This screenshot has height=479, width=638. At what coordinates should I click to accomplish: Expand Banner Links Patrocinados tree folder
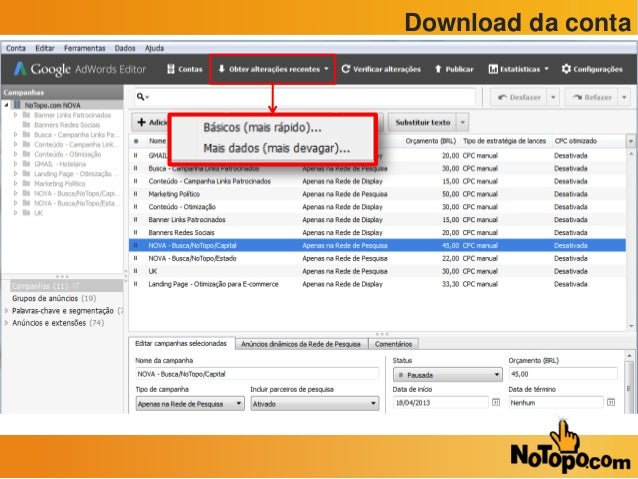coord(15,115)
